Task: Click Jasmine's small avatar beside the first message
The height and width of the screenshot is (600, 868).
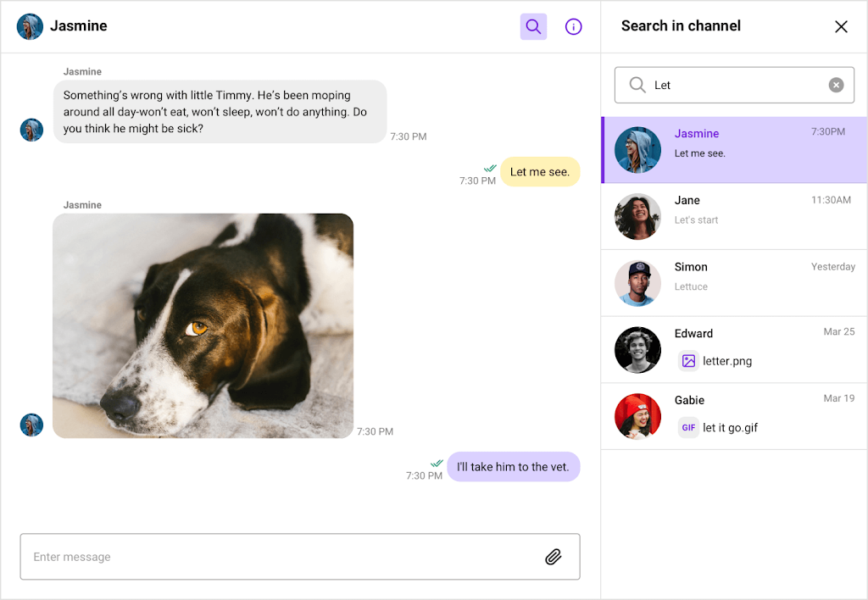Action: point(31,130)
